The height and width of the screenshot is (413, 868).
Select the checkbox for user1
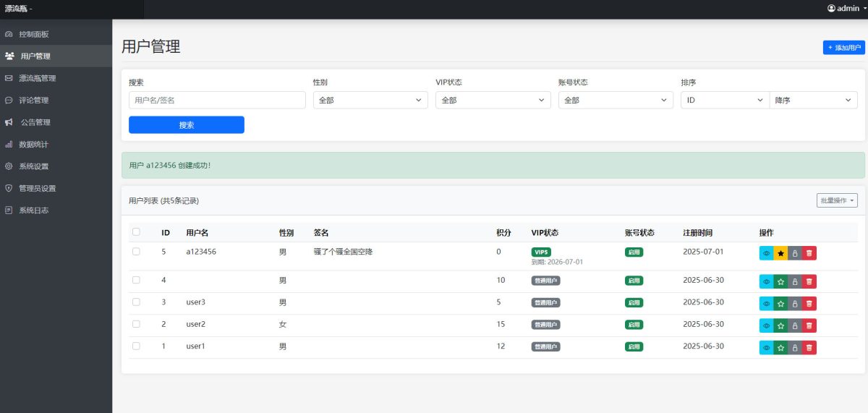[136, 346]
